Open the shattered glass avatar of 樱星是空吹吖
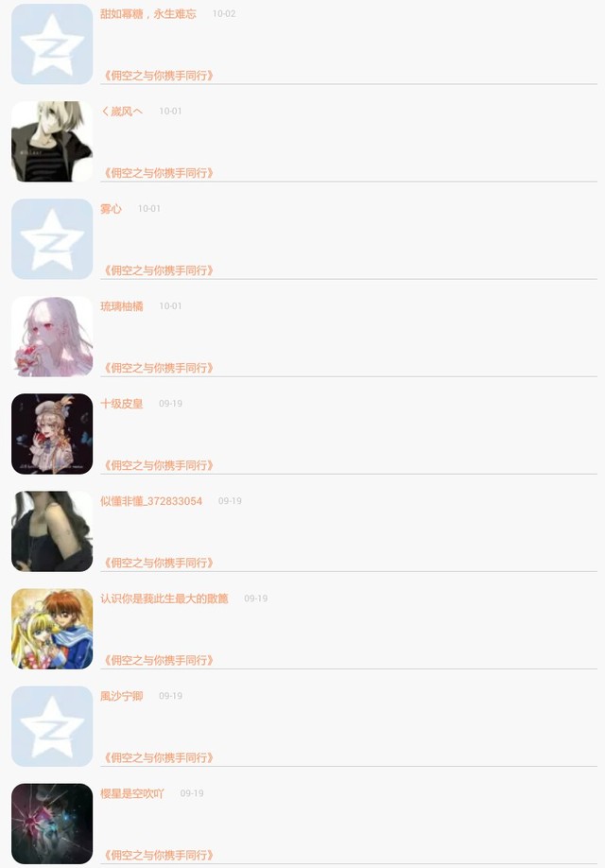This screenshot has height=868, width=605. [x=52, y=824]
